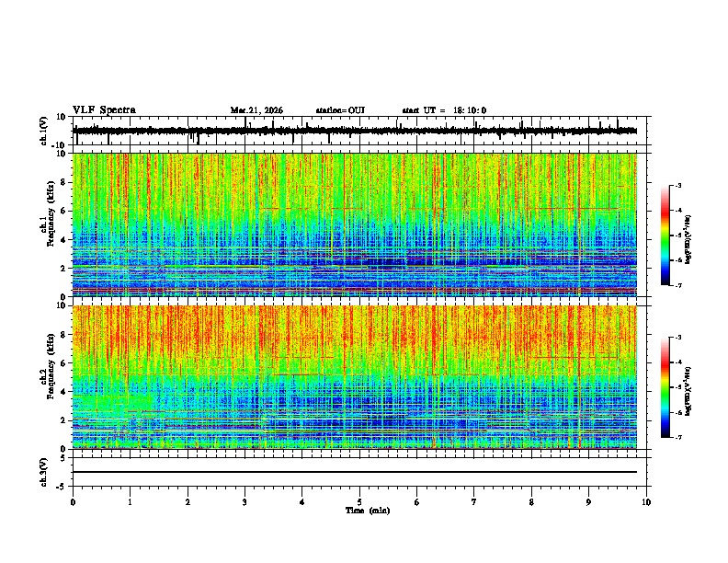Click the ch.1 spectrogram color scale bar
Image resolution: width=728 pixels, height=563 pixels.
pos(665,236)
